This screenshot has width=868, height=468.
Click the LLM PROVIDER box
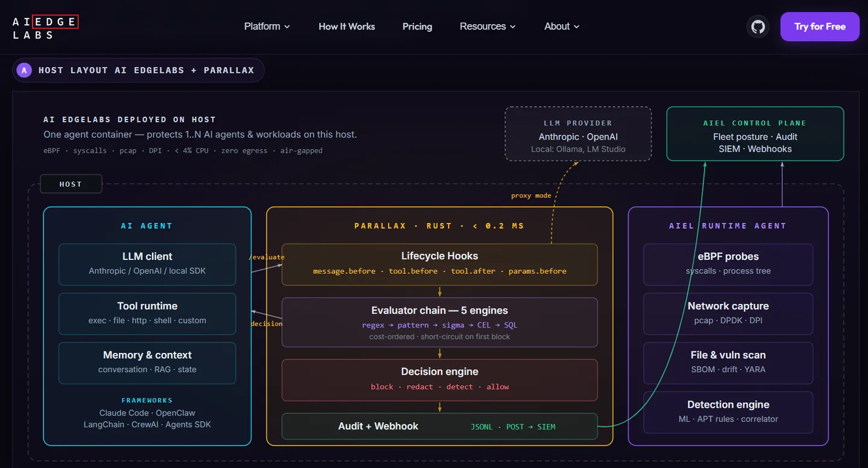click(578, 134)
